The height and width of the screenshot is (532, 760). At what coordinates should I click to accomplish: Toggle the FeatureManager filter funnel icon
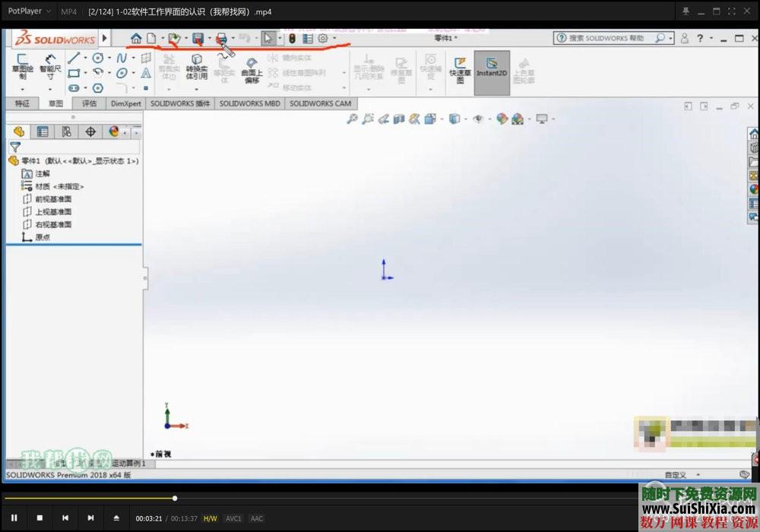point(15,147)
